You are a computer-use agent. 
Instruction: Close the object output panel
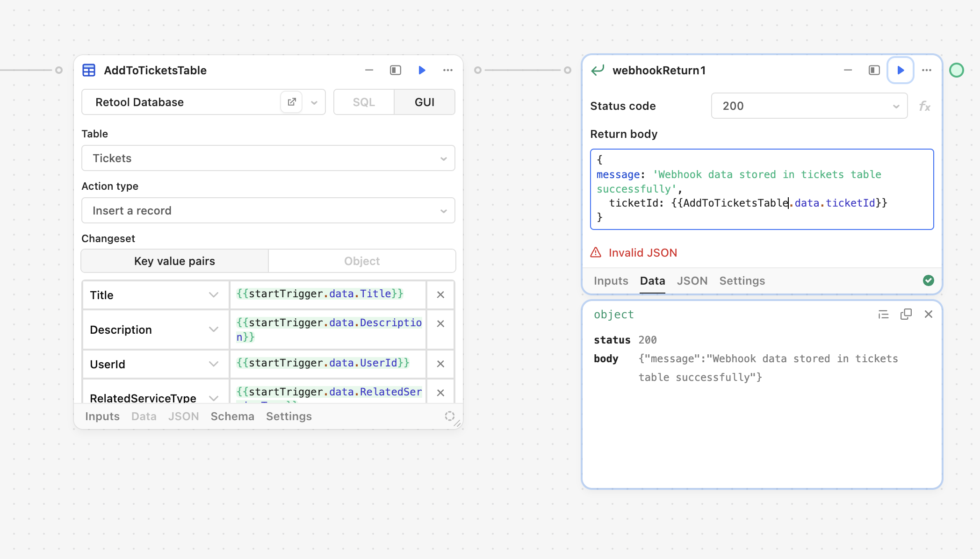click(929, 315)
